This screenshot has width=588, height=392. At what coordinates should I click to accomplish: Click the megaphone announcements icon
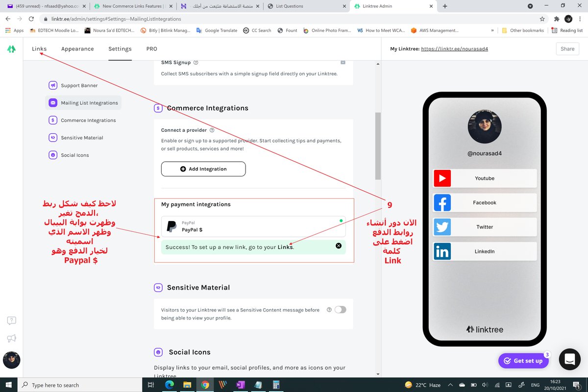pos(12,338)
